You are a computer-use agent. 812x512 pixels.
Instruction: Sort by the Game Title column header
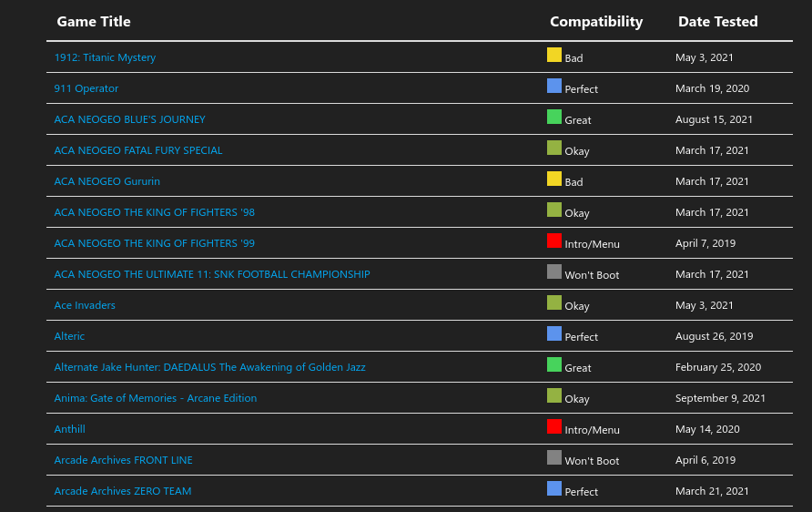coord(94,22)
